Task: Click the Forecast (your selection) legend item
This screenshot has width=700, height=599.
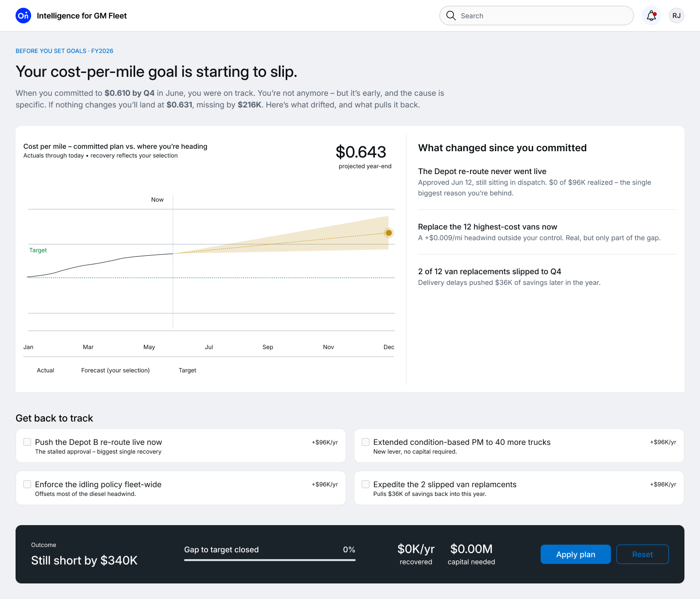Action: [116, 370]
